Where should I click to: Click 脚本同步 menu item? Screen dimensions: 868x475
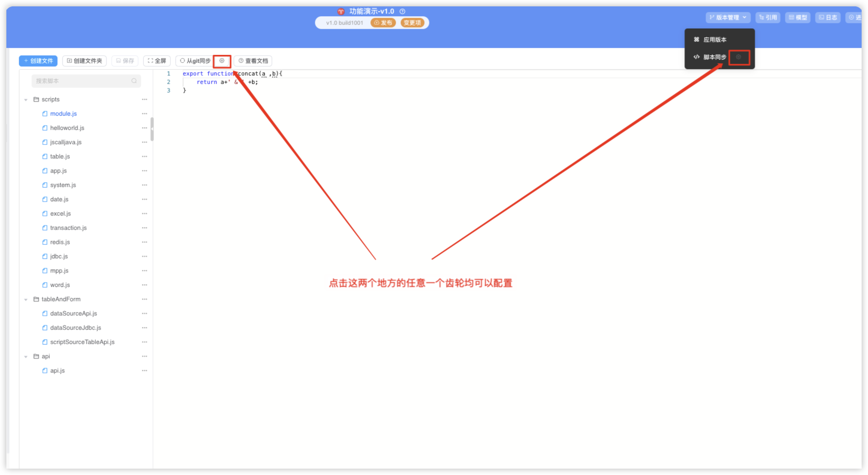(x=714, y=57)
